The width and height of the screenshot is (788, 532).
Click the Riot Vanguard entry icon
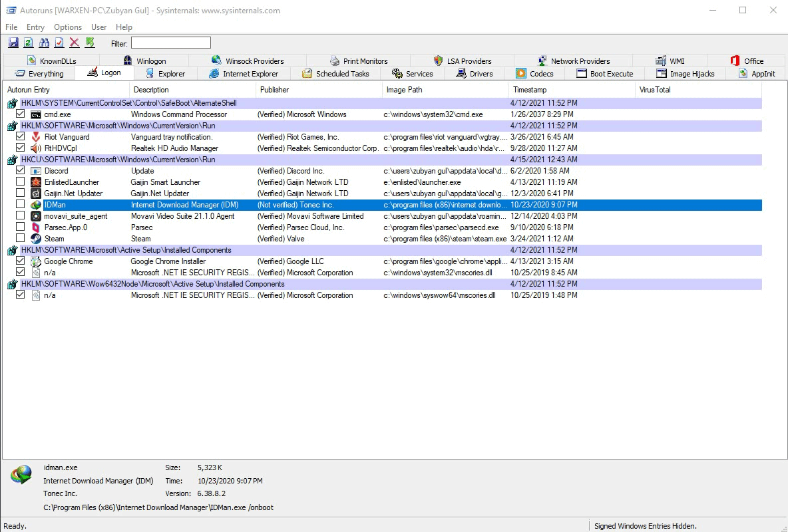click(36, 137)
